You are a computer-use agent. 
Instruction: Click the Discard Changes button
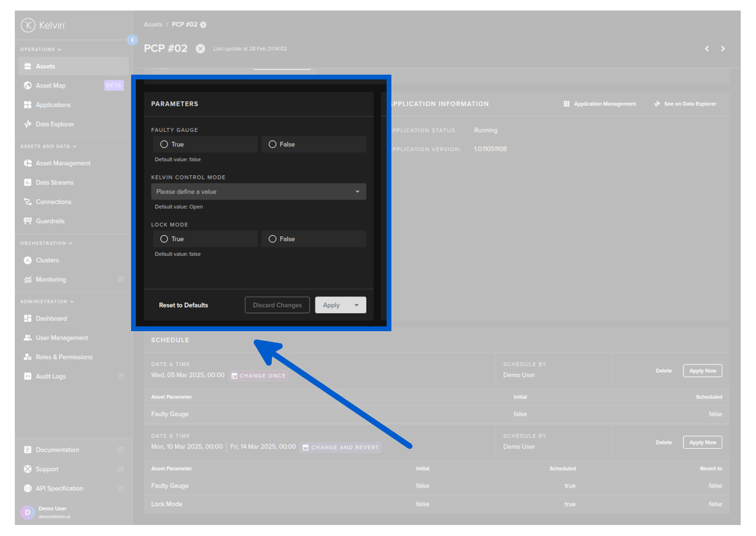pyautogui.click(x=277, y=305)
